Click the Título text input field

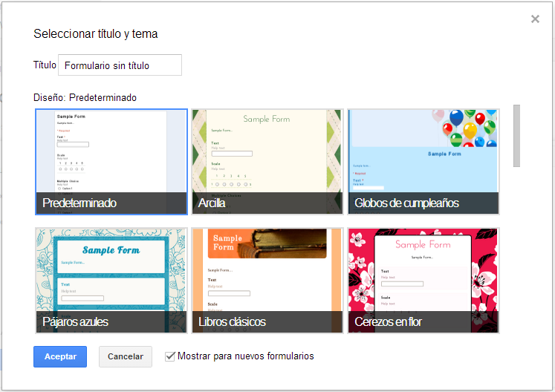coord(120,65)
